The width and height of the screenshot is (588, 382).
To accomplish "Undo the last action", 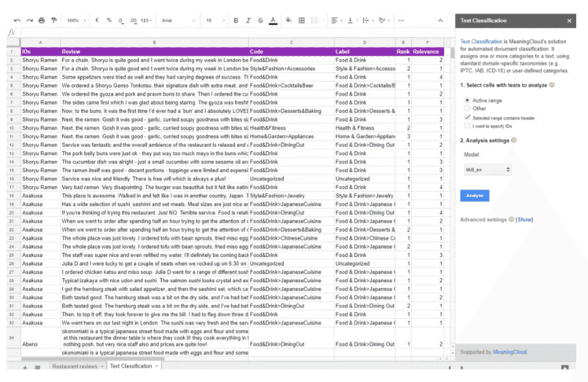I will [x=17, y=20].
